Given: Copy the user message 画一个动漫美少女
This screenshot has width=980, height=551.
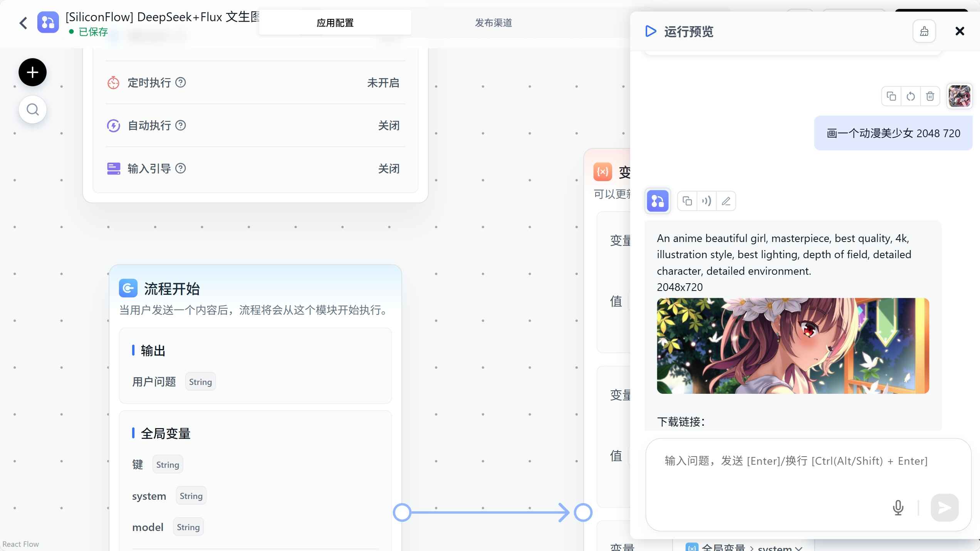Looking at the screenshot, I should pos(891,96).
